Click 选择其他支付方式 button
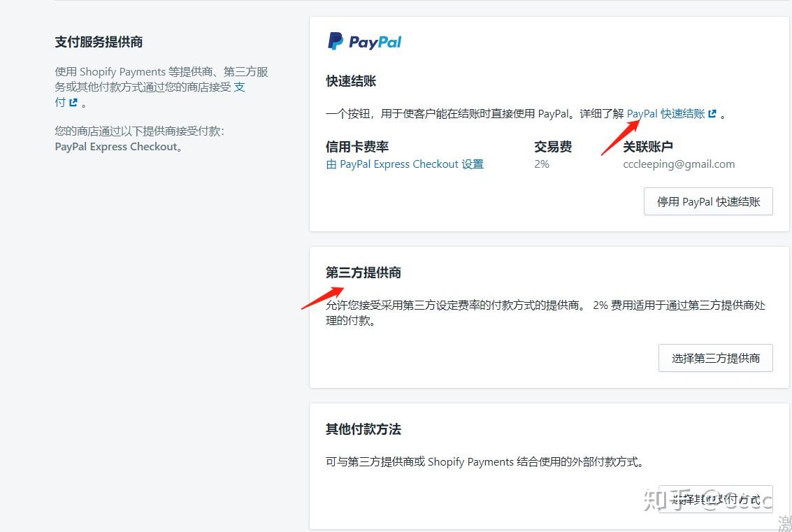Screen dimensions: 792x532 point(717,499)
